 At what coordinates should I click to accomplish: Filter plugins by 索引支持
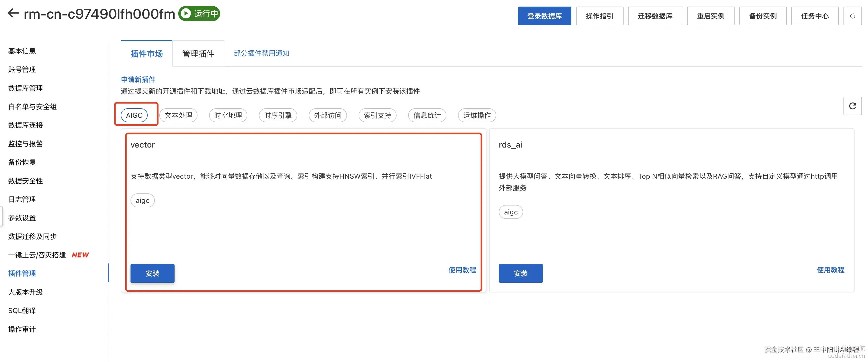coord(377,115)
